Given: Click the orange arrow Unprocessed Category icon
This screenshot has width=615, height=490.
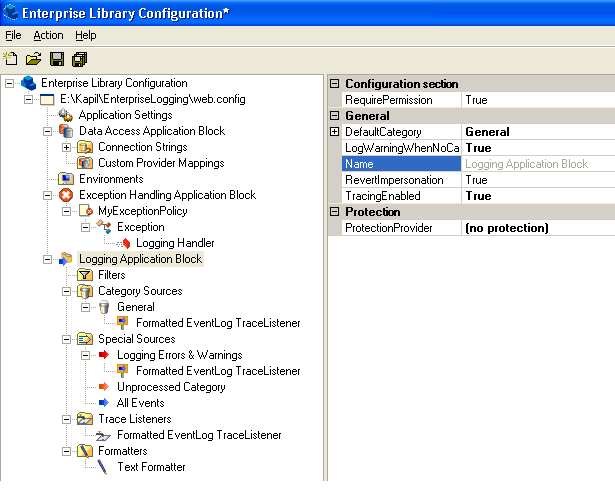Looking at the screenshot, I should coord(104,387).
